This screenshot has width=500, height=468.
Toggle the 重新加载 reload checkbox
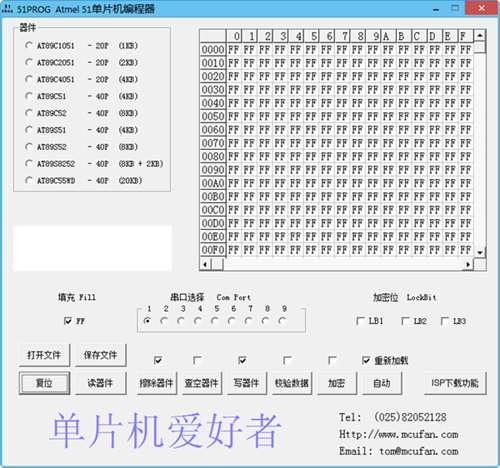[x=366, y=360]
